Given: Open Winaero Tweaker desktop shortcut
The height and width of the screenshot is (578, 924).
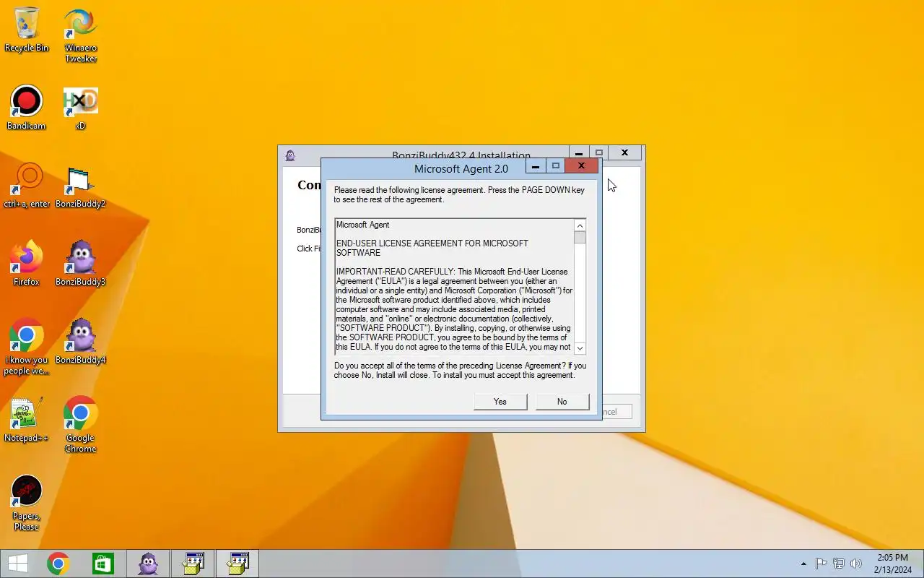Looking at the screenshot, I should pos(80,35).
